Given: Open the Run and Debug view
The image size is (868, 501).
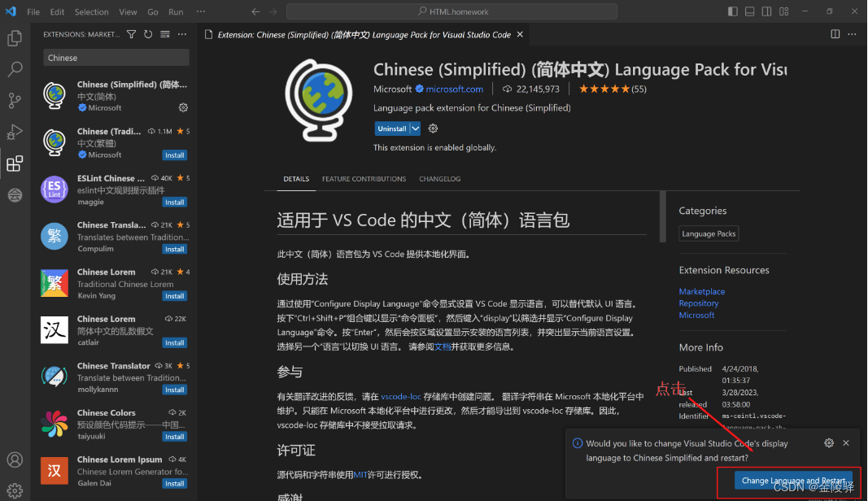Looking at the screenshot, I should click(x=15, y=131).
